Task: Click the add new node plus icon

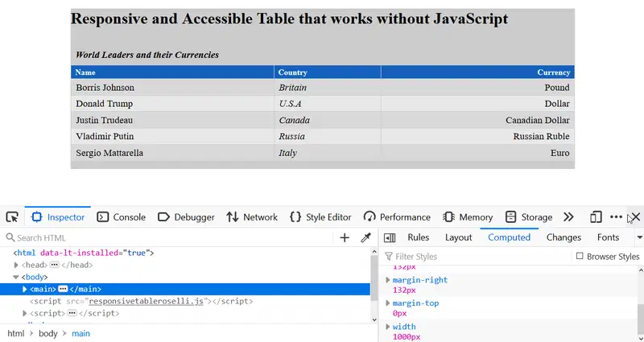Action: 345,237
